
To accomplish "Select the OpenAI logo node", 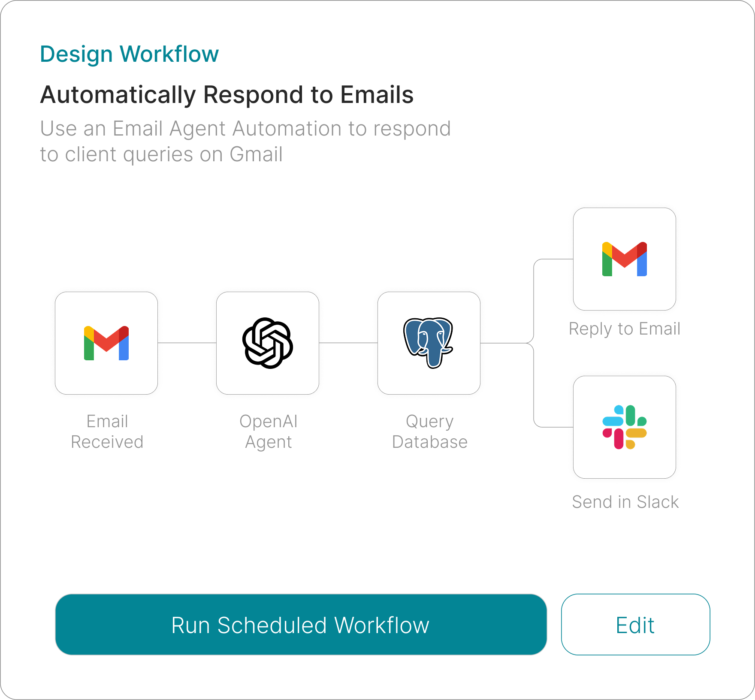I will [x=268, y=343].
